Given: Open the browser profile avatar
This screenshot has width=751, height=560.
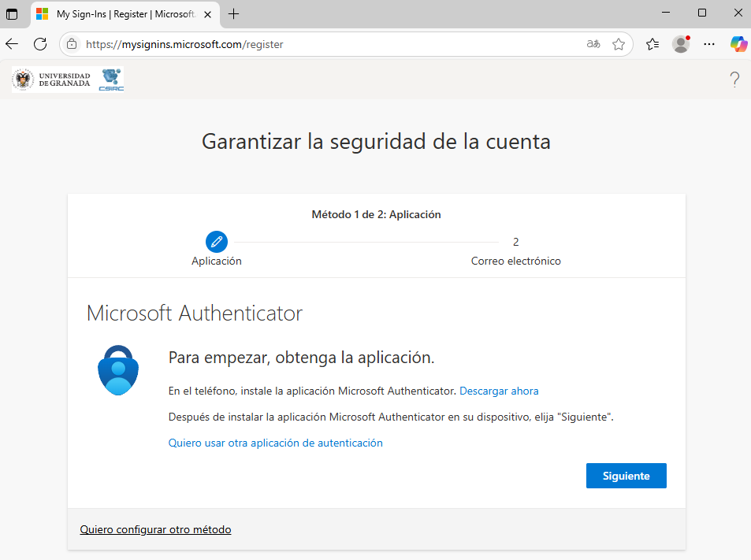Looking at the screenshot, I should point(681,44).
